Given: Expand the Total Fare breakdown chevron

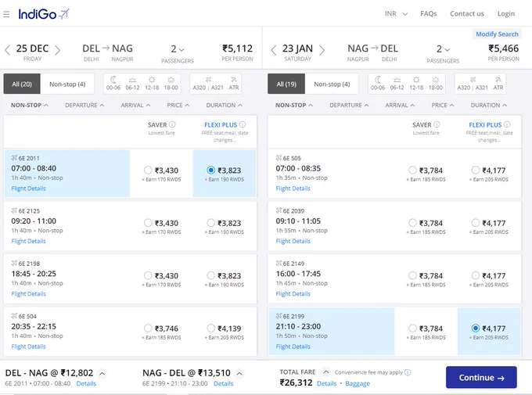Looking at the screenshot, I should (325, 372).
